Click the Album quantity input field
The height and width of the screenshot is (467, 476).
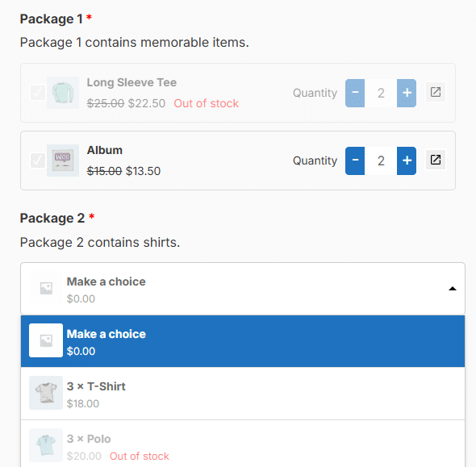pyautogui.click(x=381, y=161)
